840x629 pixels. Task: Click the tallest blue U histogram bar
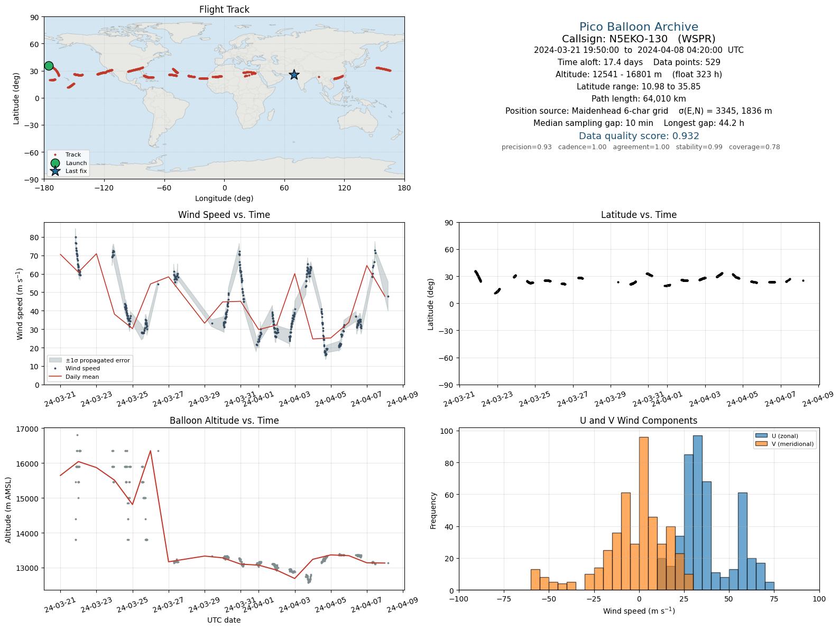coord(697,513)
